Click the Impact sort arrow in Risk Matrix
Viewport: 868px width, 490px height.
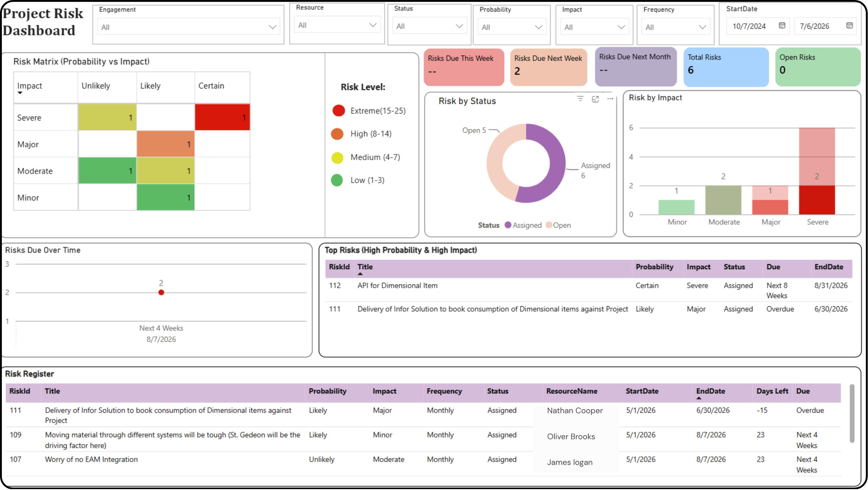pos(20,93)
